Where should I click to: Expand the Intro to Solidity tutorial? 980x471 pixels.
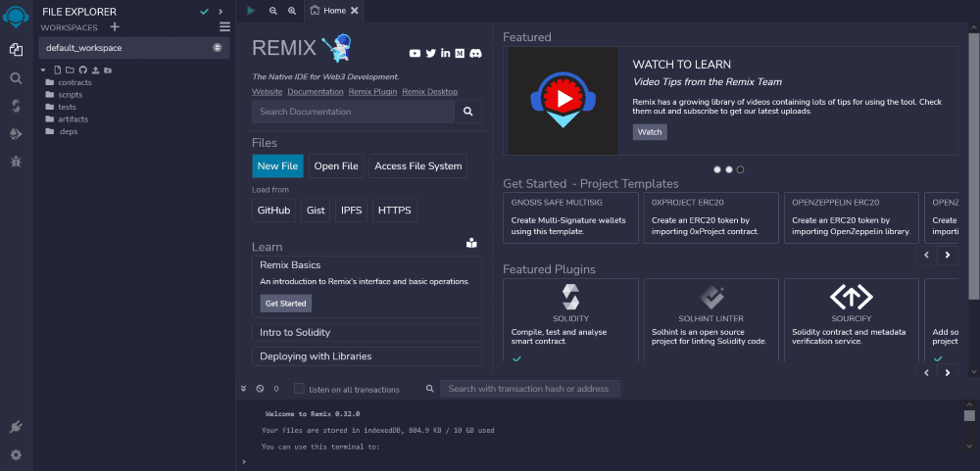click(367, 332)
